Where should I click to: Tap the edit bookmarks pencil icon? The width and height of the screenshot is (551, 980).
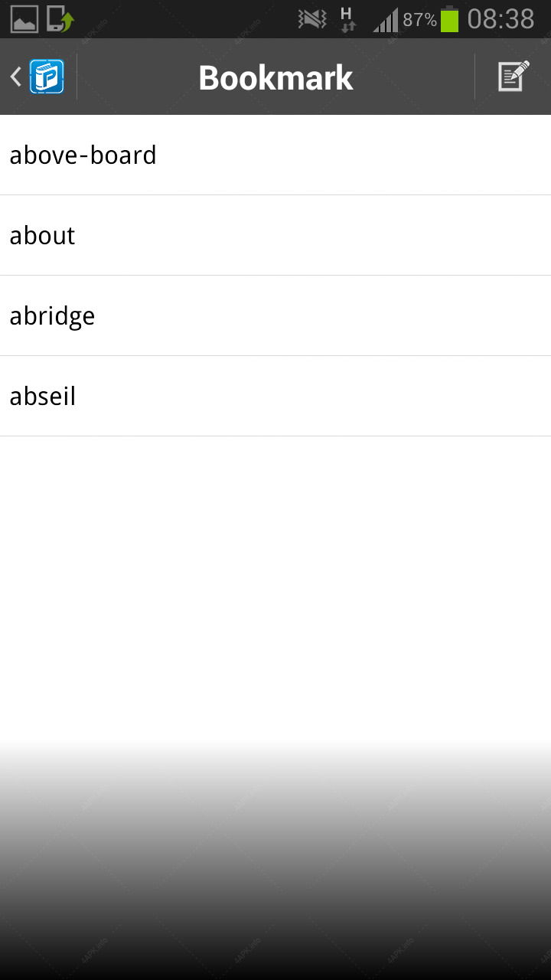tap(514, 77)
